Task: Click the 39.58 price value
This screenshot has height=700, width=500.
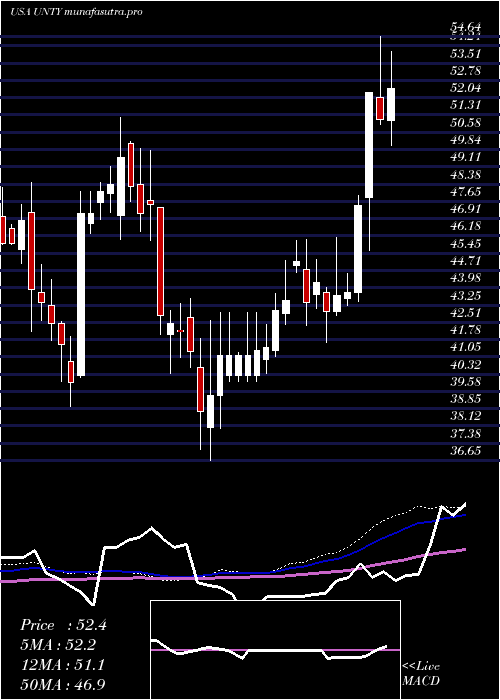Action: pyautogui.click(x=466, y=381)
